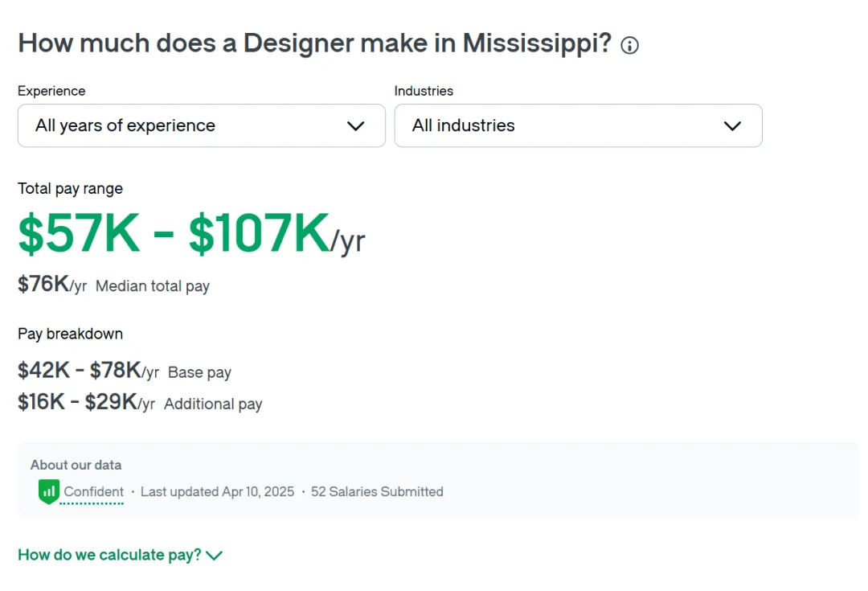Screen dimensions: 868x591
Task: Click the 'Industries' field label
Action: (424, 91)
